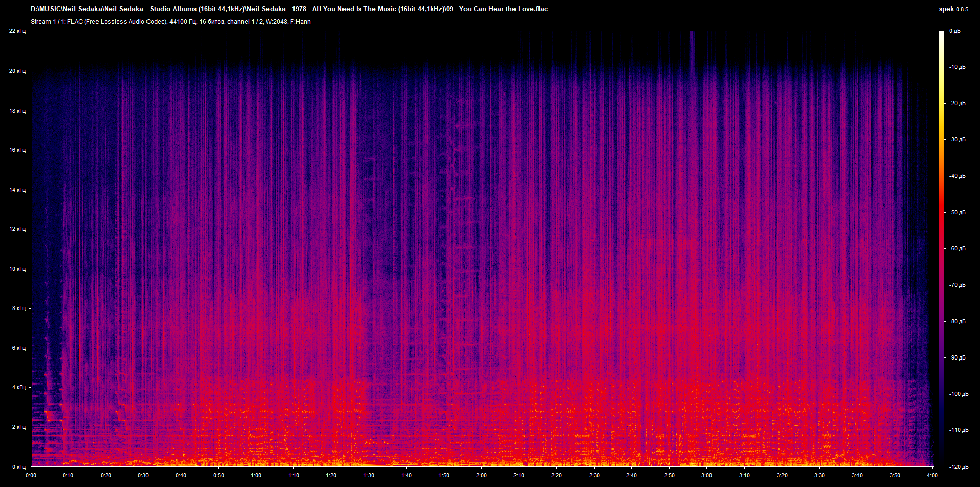
Task: Click the file path title text
Action: point(289,9)
